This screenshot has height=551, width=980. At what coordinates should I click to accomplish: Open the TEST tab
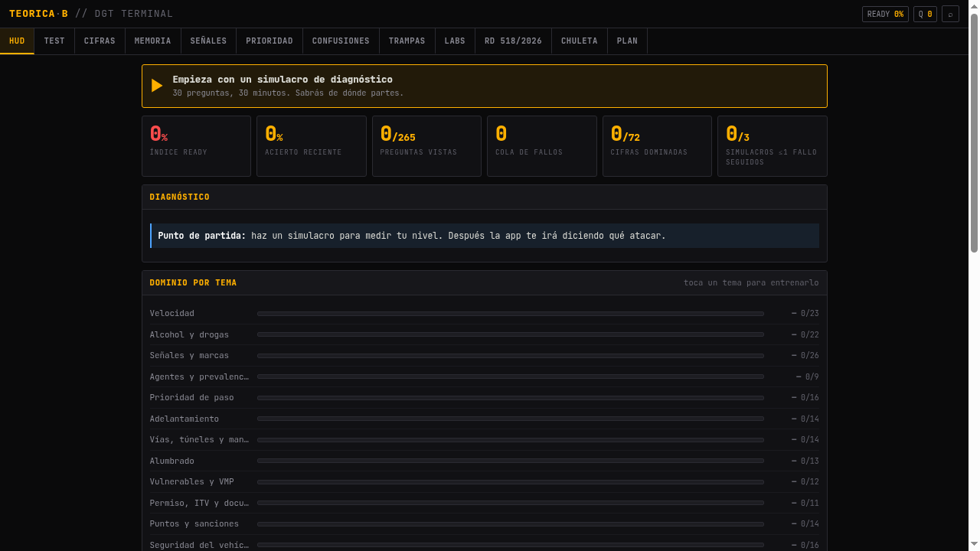(54, 41)
